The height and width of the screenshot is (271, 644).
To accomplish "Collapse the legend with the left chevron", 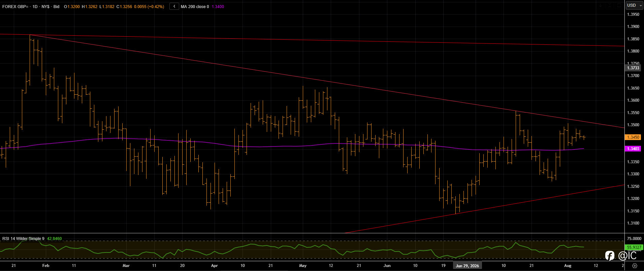I will (x=174, y=6).
